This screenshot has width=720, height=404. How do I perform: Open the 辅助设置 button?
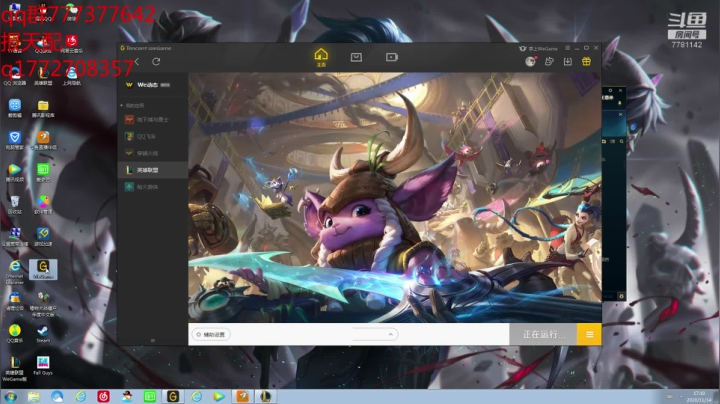point(211,335)
